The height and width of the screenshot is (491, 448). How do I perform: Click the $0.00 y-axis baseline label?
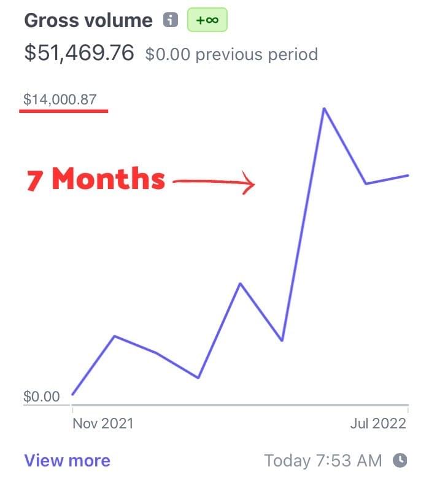(42, 396)
